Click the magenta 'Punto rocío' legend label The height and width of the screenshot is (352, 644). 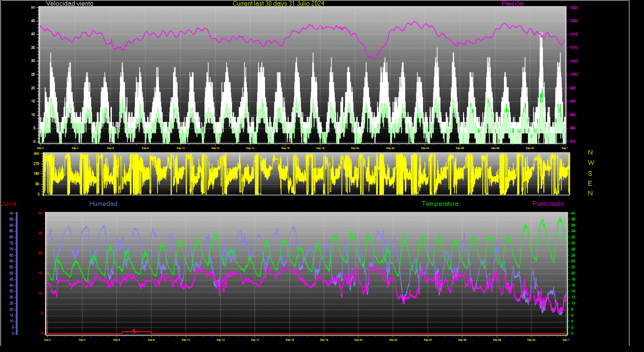(x=548, y=203)
